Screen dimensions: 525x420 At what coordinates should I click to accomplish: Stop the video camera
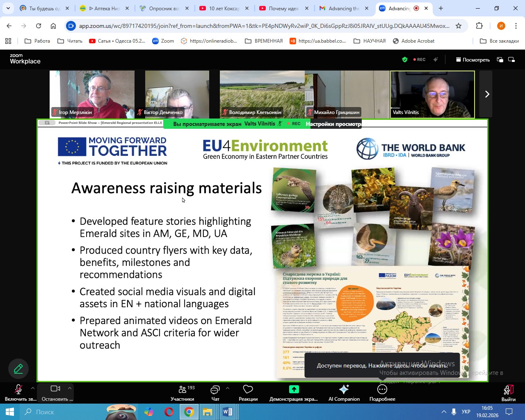point(55,393)
